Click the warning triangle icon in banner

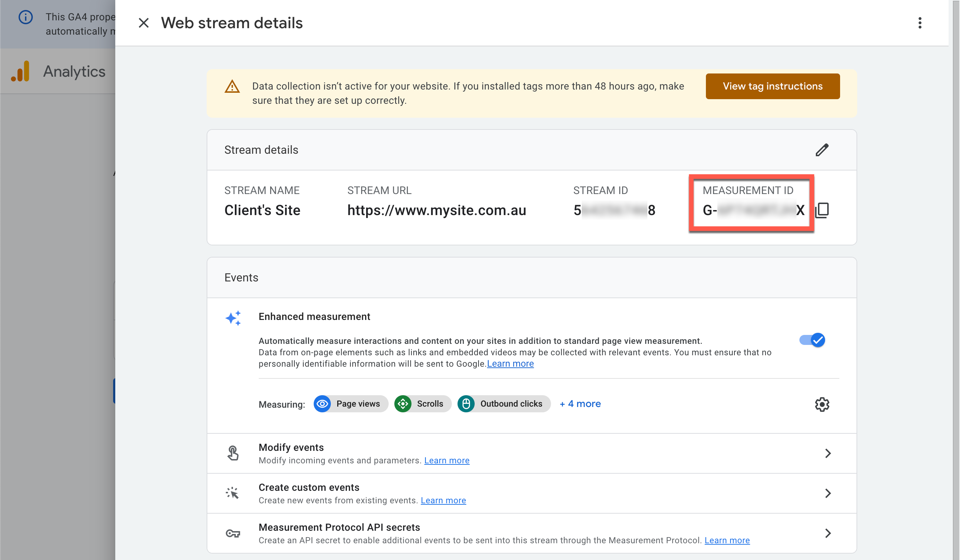232,87
